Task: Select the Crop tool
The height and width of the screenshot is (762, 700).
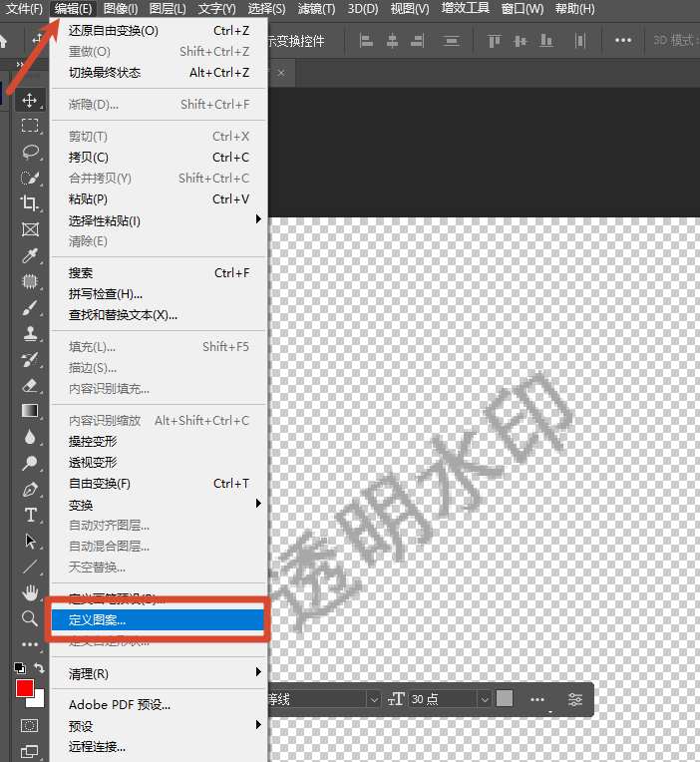Action: (x=30, y=203)
